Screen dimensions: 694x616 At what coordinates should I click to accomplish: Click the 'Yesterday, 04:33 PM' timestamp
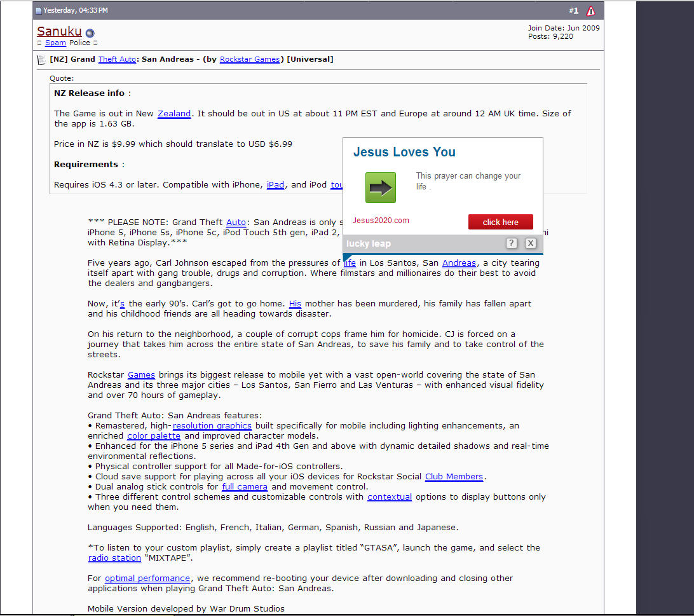click(75, 10)
